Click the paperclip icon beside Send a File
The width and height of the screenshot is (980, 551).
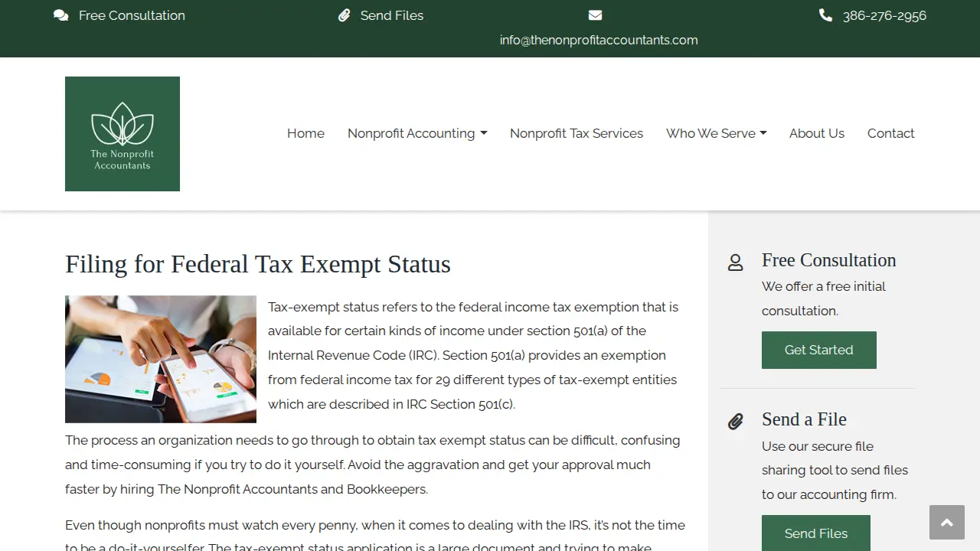pyautogui.click(x=735, y=422)
